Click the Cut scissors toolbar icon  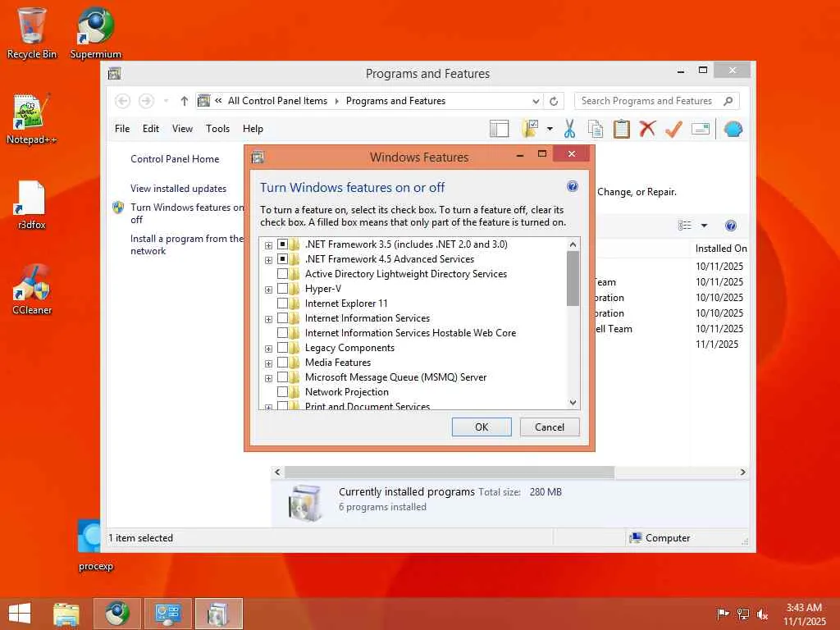tap(569, 129)
